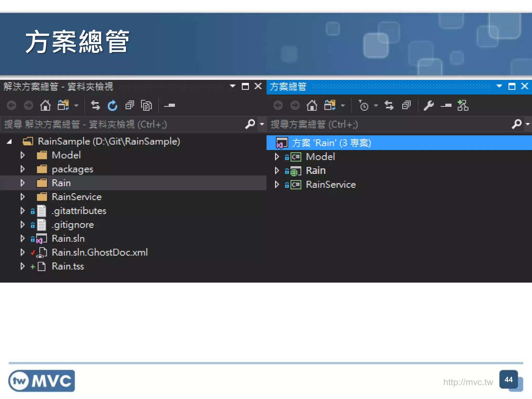This screenshot has width=532, height=399.
Task: Open the folder view window options dropdown
Action: pyautogui.click(x=233, y=86)
